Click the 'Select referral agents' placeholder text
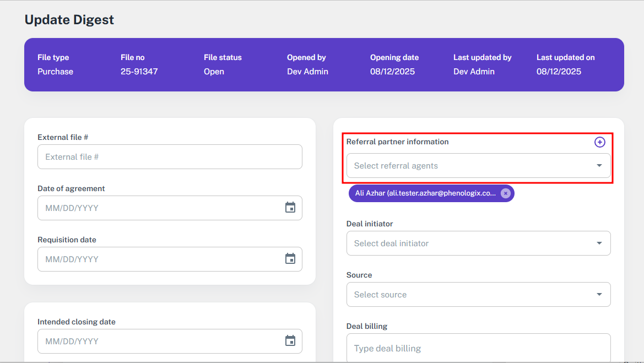Image resolution: width=644 pixels, height=363 pixels. click(396, 166)
